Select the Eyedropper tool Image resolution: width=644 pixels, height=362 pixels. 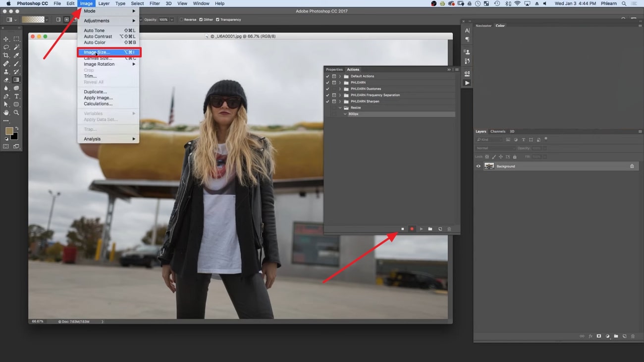pyautogui.click(x=16, y=55)
